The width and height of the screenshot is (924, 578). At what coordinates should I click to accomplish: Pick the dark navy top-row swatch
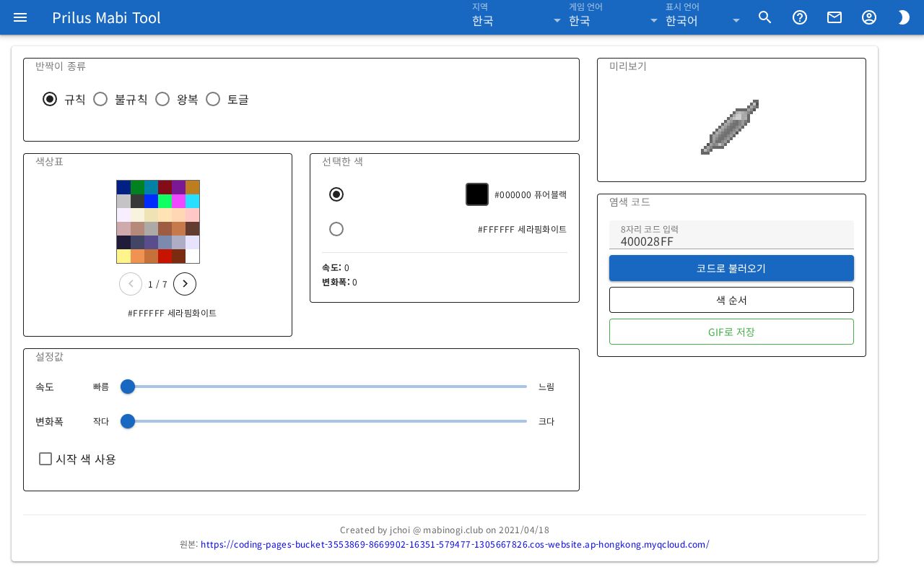click(123, 187)
